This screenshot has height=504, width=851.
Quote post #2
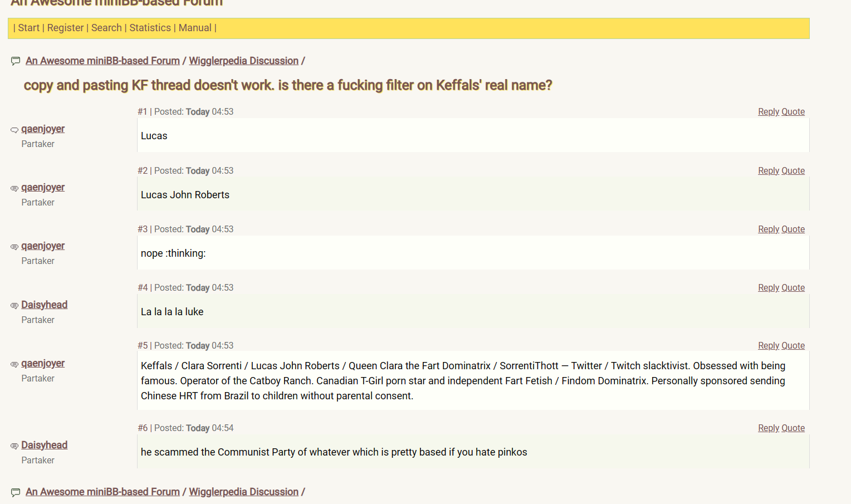tap(793, 171)
